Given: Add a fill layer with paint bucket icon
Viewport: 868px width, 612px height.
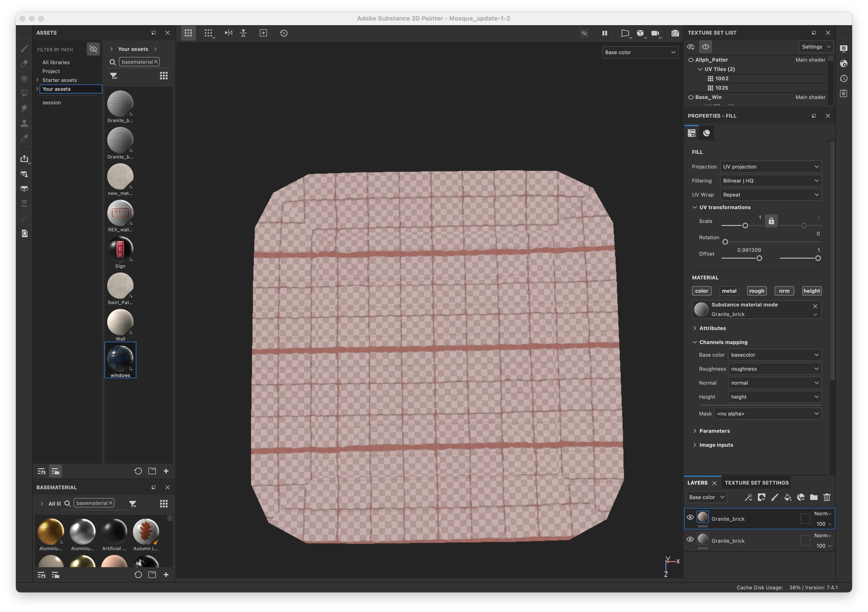Looking at the screenshot, I should [787, 497].
